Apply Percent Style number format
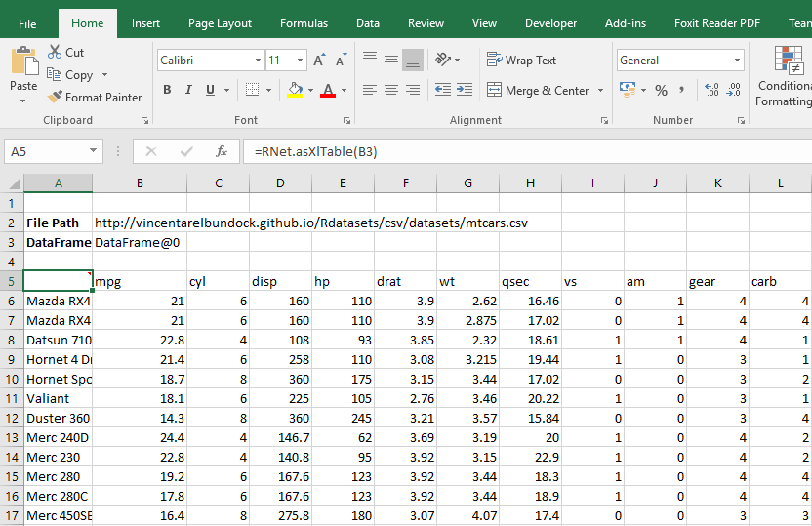The image size is (812, 526). 661,90
